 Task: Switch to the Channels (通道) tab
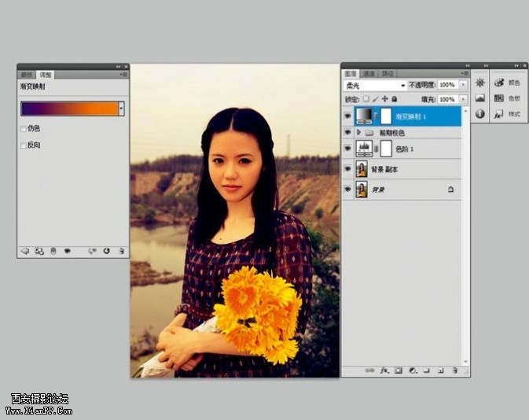tap(369, 73)
